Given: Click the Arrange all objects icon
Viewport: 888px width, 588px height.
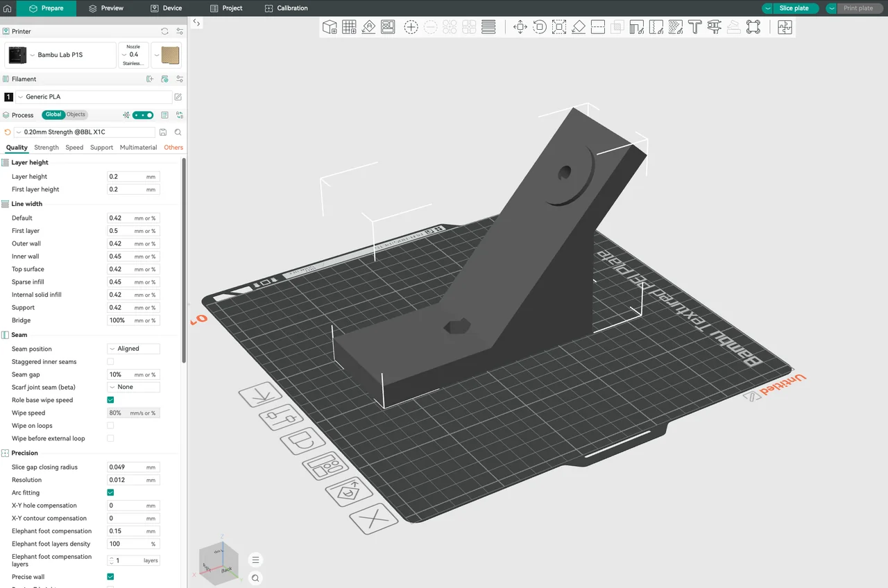Looking at the screenshot, I should coord(388,27).
